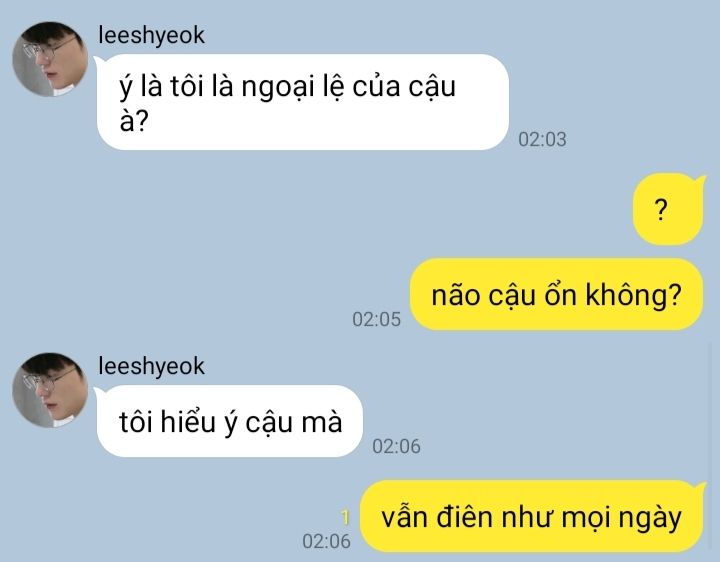Screen dimensions: 720x562
Task: Select the yellow '?' message bubble
Action: [668, 209]
